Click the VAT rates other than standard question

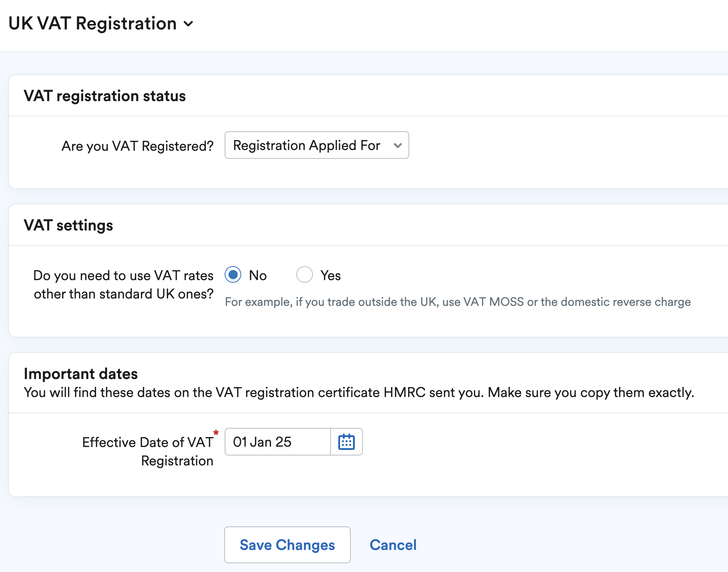coord(124,285)
